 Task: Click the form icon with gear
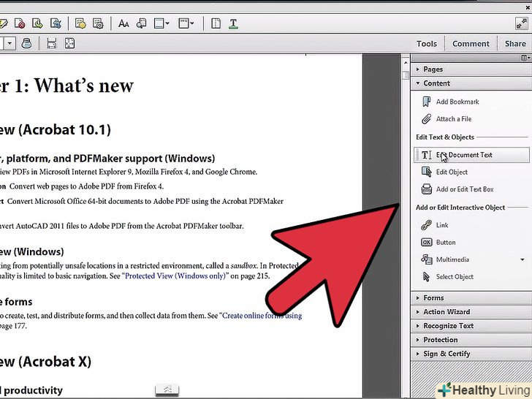98,23
